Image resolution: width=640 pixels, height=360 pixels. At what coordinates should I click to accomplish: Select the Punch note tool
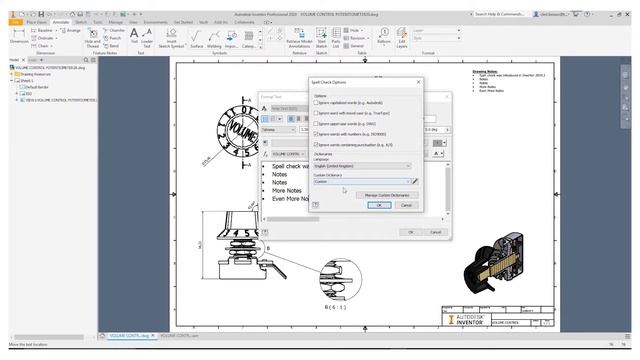coord(113,38)
